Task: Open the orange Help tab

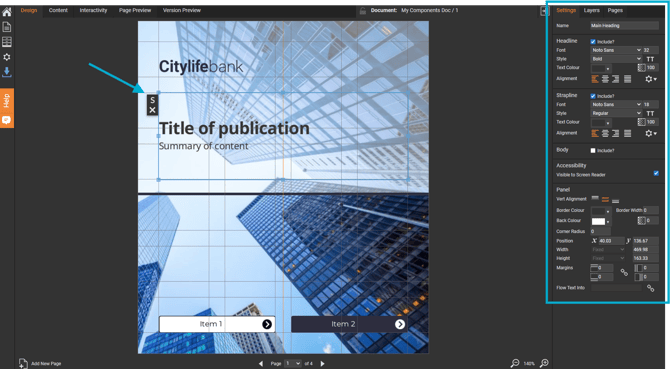Action: click(x=7, y=101)
